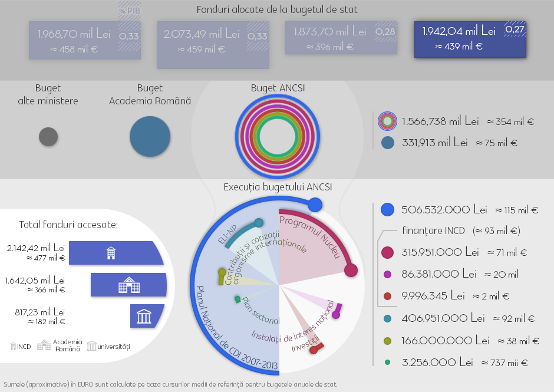Viewport: 554px width, 392px height.
Task: Click the olive 166.000.000 Lei legend dot
Action: pos(388,341)
